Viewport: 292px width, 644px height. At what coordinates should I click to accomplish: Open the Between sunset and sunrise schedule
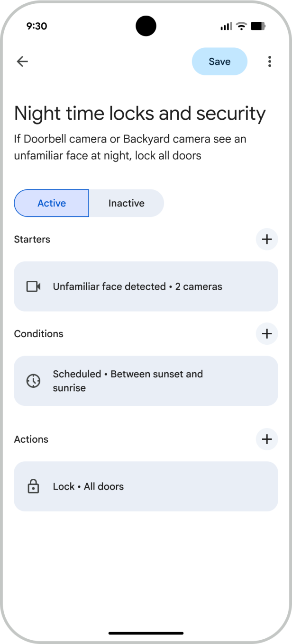[x=146, y=380]
